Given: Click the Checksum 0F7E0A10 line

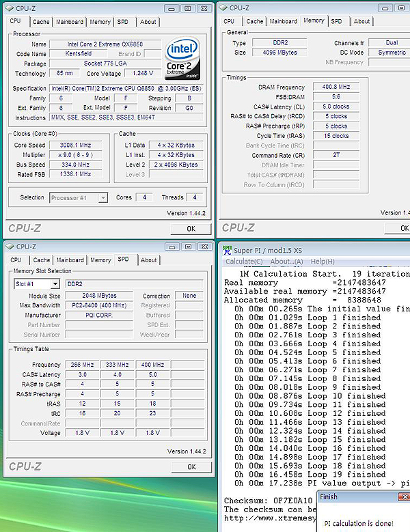Looking at the screenshot, I should pyautogui.click(x=268, y=501).
